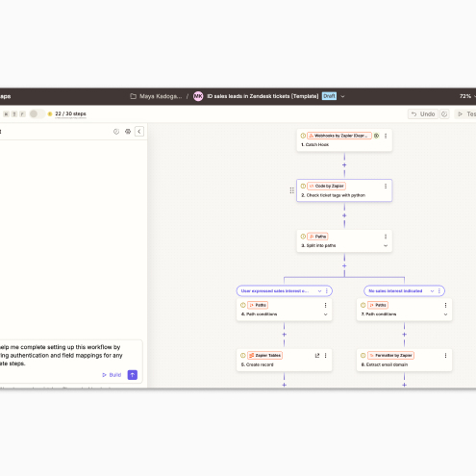Click the robot assistant icon in left panel
The image size is (476, 476).
128,132
